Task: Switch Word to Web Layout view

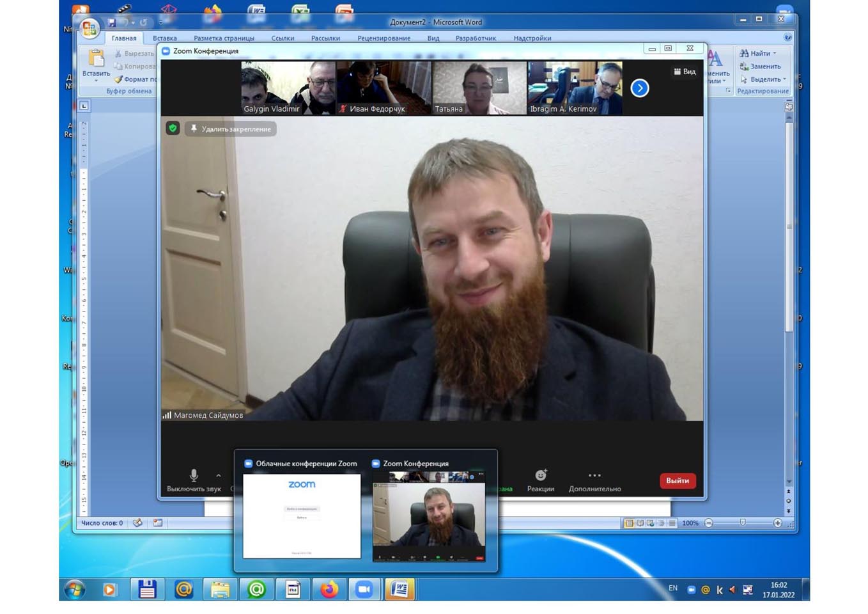Action: click(651, 523)
